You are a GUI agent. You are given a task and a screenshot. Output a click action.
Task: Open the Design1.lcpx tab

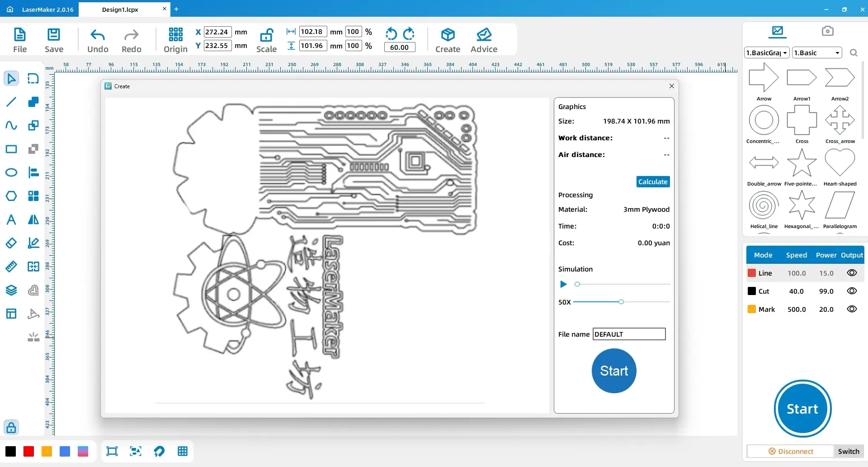tap(120, 9)
